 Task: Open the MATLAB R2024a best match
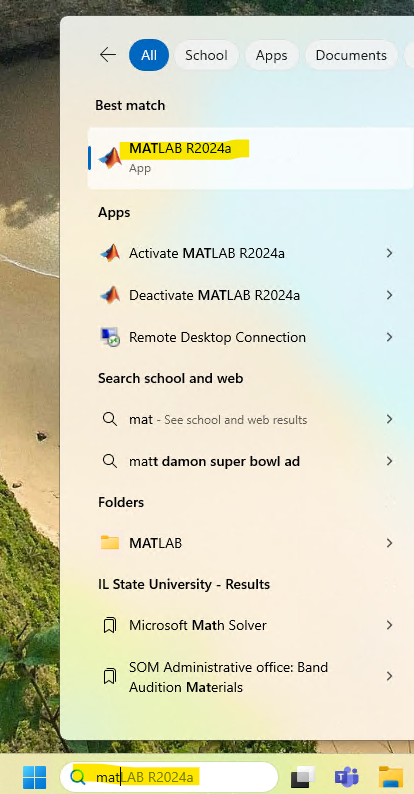pyautogui.click(x=251, y=158)
